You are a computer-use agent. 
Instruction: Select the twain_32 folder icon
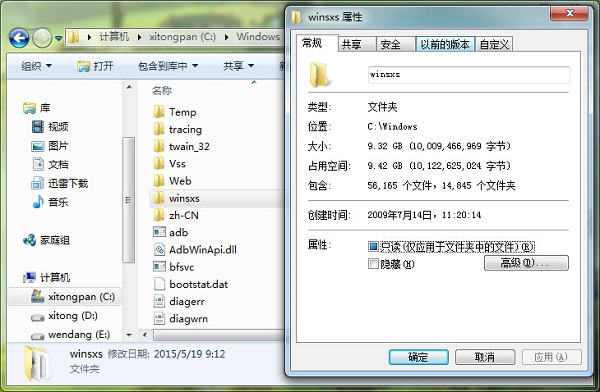159,146
